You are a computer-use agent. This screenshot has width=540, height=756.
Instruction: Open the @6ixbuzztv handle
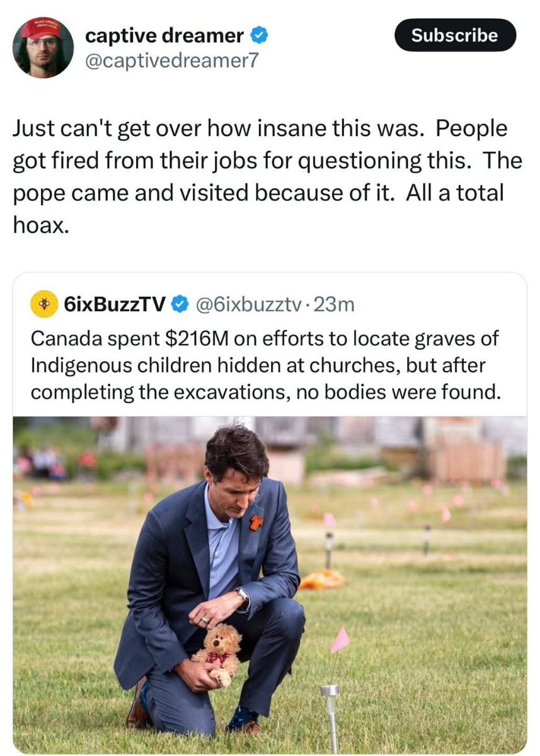(x=250, y=305)
